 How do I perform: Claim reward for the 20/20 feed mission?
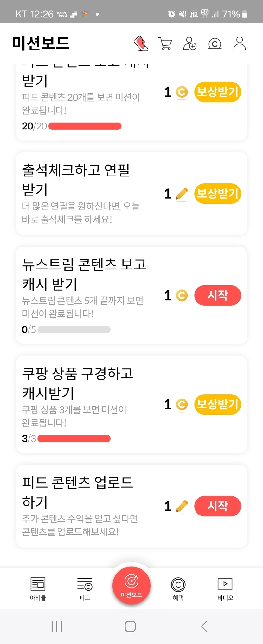click(217, 92)
